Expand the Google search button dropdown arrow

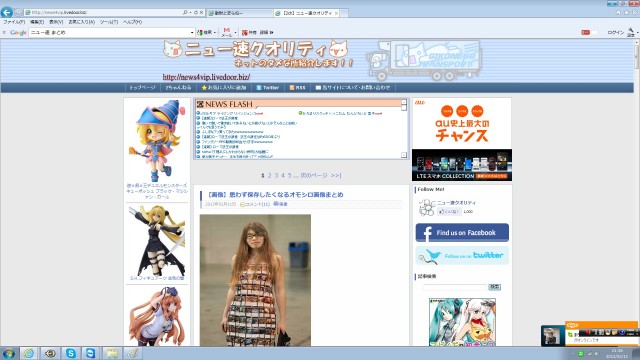click(x=215, y=32)
